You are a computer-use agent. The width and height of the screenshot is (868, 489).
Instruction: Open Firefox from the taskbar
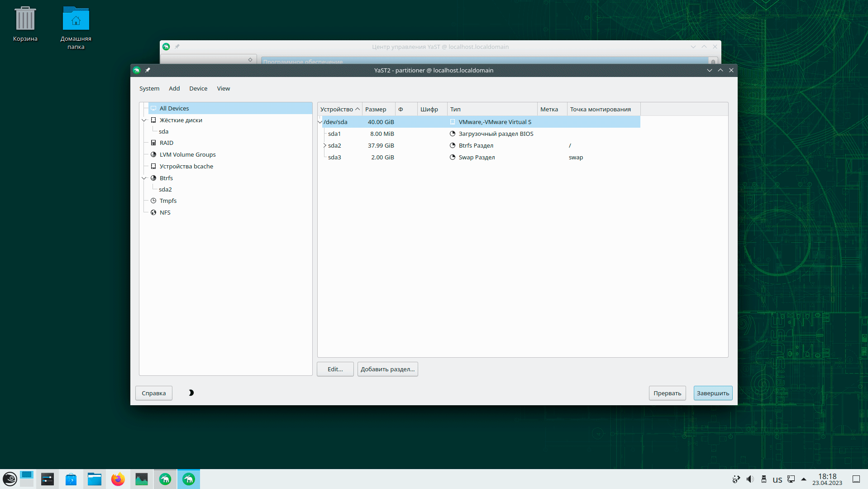point(118,479)
